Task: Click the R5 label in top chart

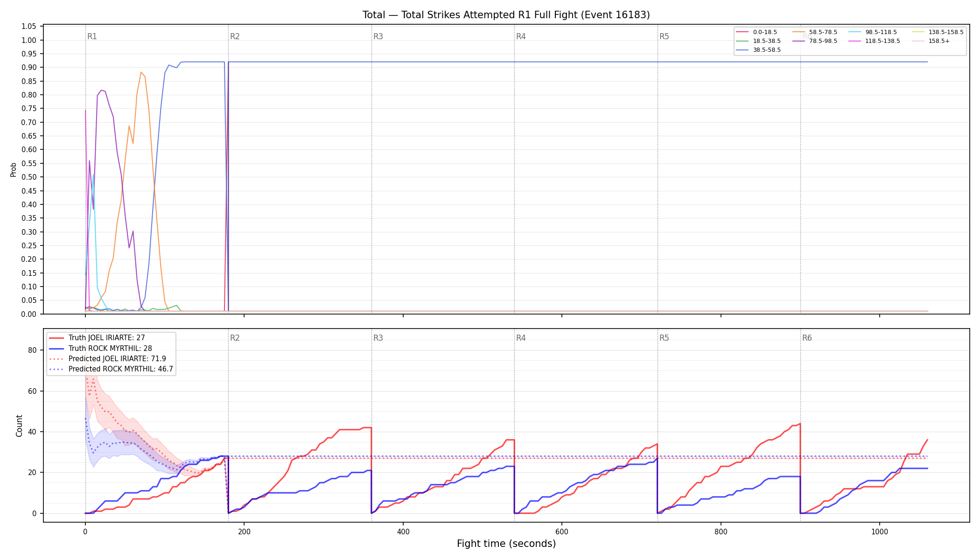Action: click(664, 36)
